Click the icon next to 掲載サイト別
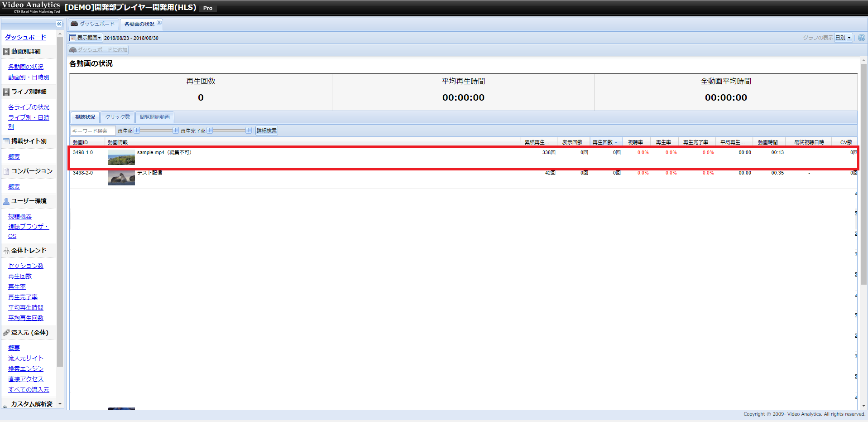868x422 pixels. click(x=6, y=141)
